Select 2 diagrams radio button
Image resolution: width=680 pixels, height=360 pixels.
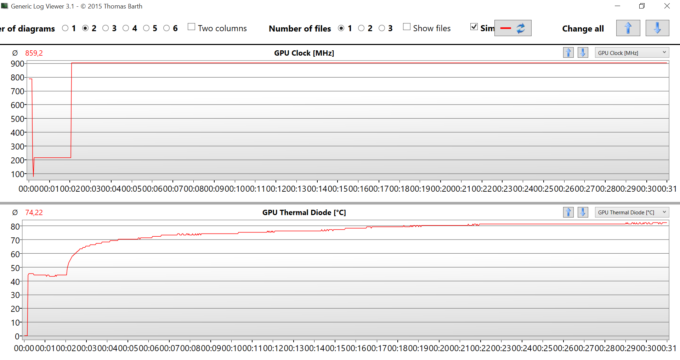(85, 28)
